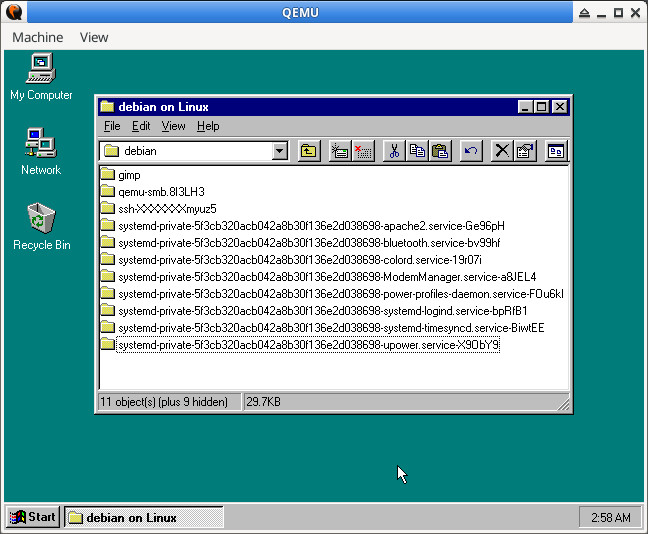Open the Help menu

tap(208, 126)
